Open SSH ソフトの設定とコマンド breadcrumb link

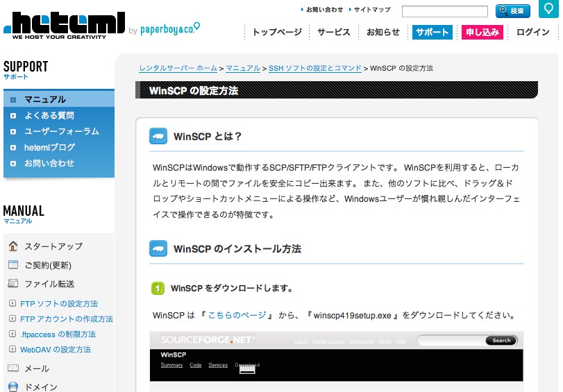pyautogui.click(x=315, y=68)
